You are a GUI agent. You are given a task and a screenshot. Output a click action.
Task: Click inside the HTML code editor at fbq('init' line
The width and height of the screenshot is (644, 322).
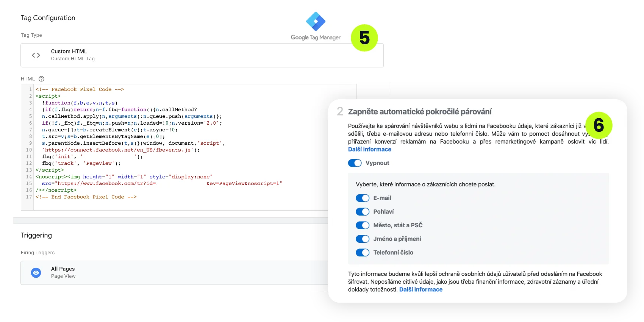click(92, 156)
